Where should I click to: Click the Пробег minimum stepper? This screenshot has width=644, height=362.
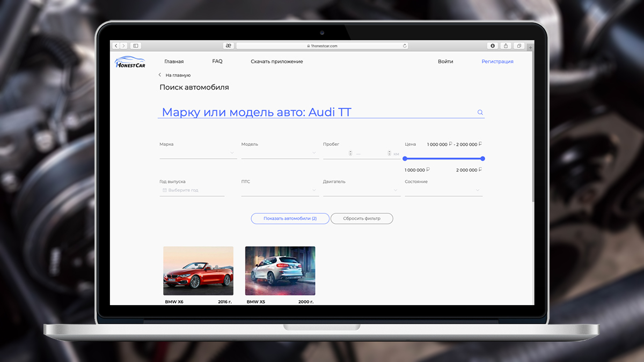(350, 153)
